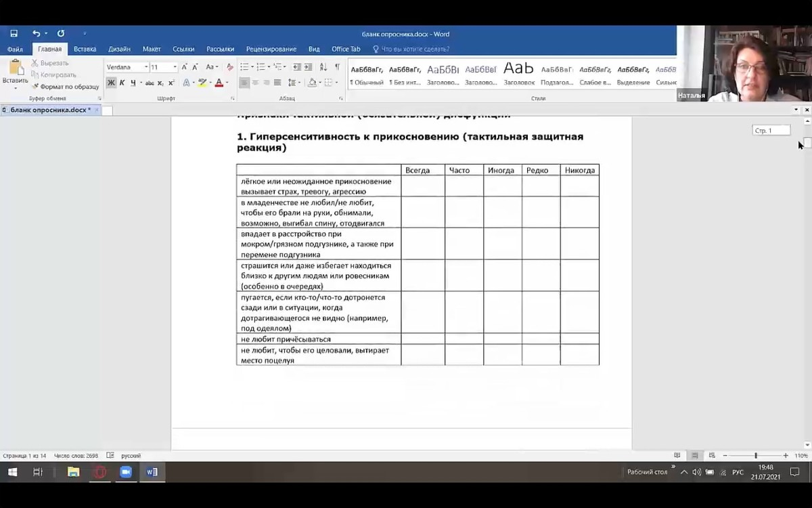Apply red font color A

pos(219,83)
